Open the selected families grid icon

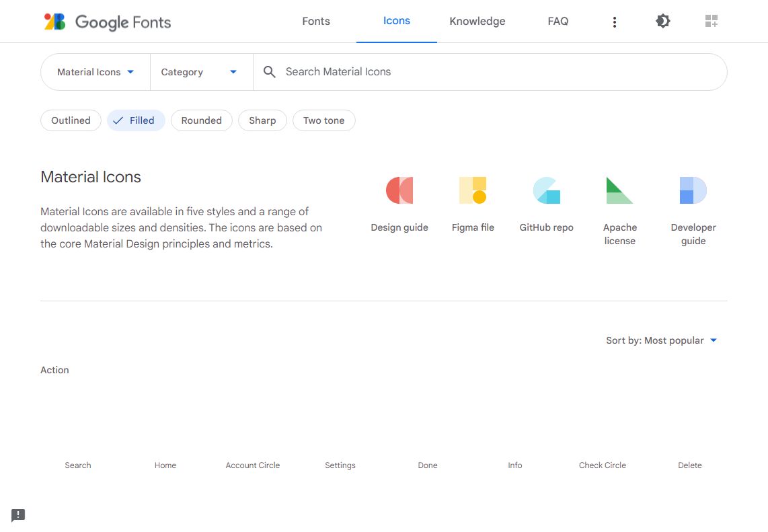(712, 21)
